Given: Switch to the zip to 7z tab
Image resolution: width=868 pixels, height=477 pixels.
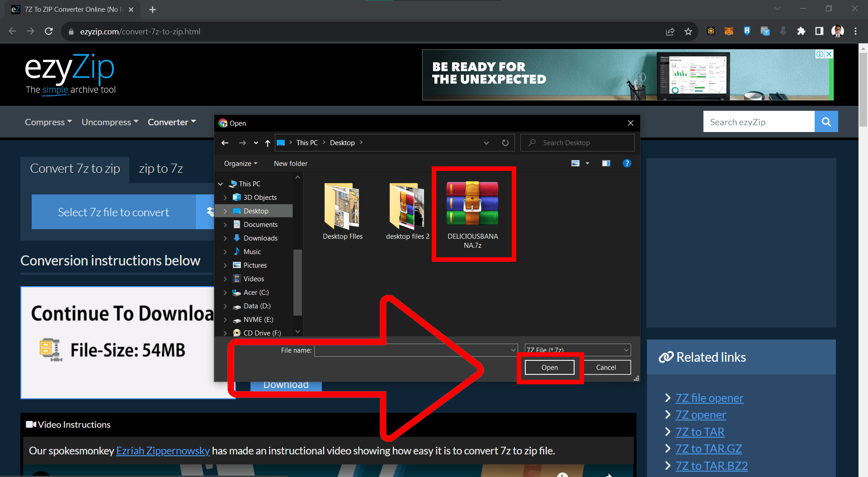Looking at the screenshot, I should click(160, 168).
